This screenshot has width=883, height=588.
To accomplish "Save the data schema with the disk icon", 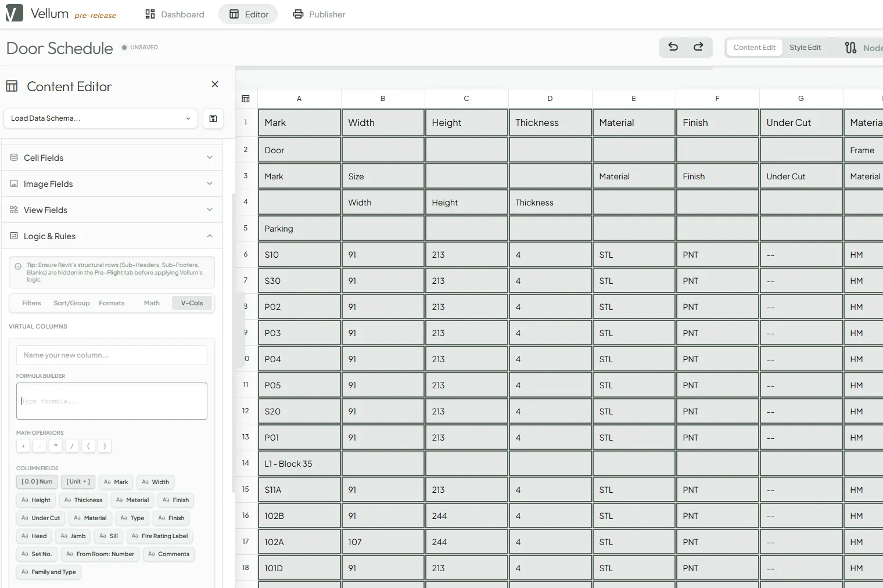I will 213,118.
